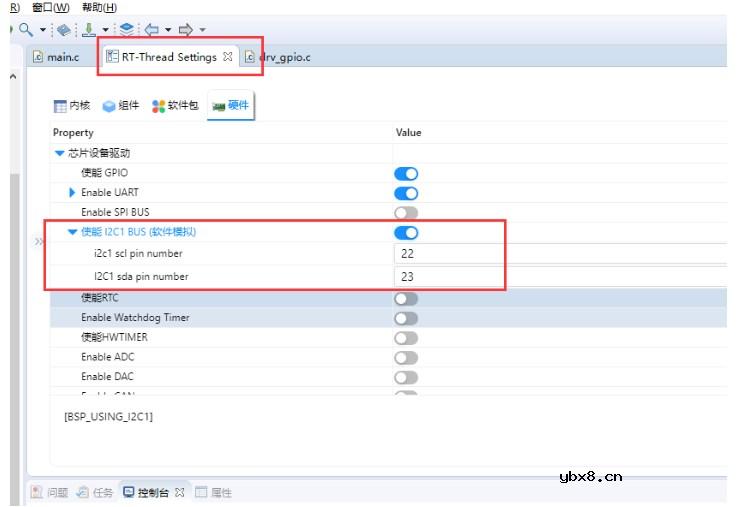Toggle the 使能 GPIO switch
The height and width of the screenshot is (507, 738).
click(406, 174)
